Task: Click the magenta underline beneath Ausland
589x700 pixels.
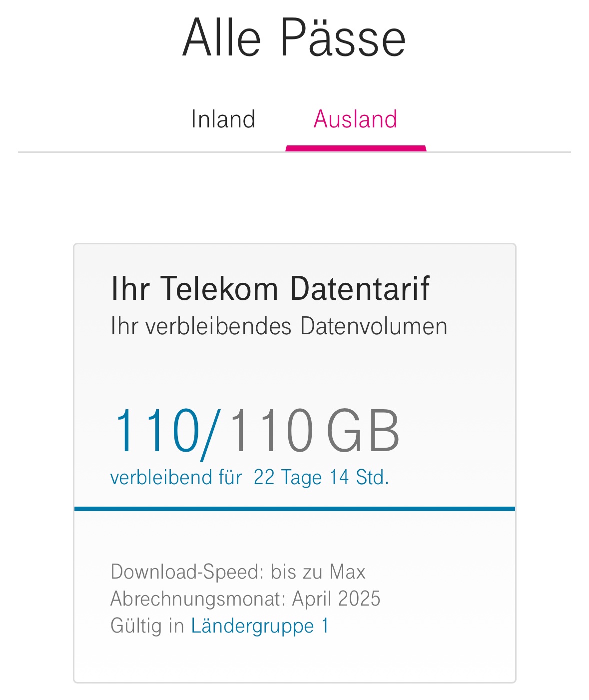Action: (356, 148)
